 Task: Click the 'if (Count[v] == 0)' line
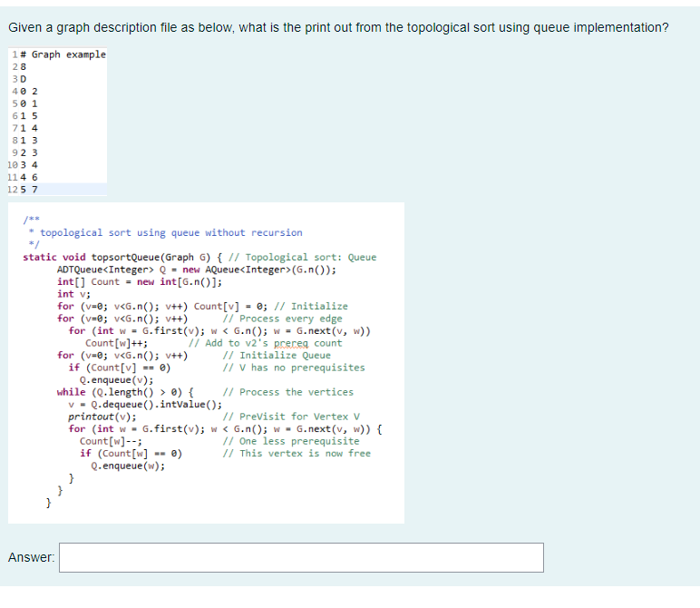coord(119,368)
